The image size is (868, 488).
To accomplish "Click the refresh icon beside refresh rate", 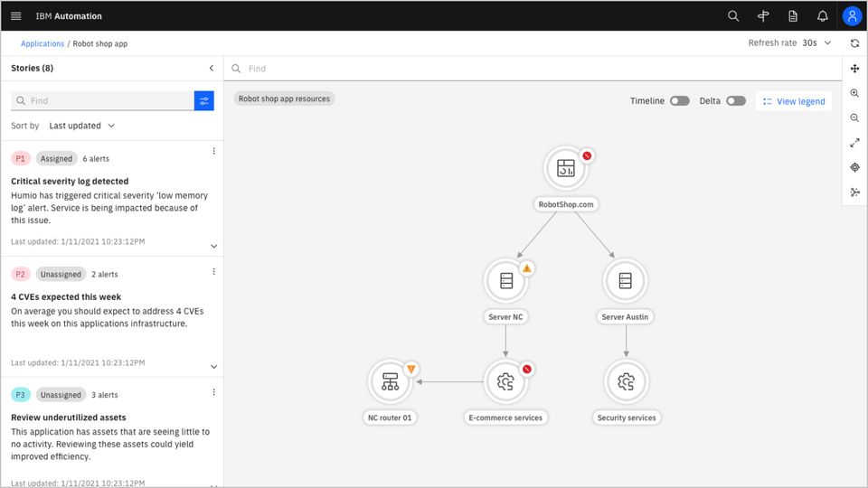I will (854, 43).
